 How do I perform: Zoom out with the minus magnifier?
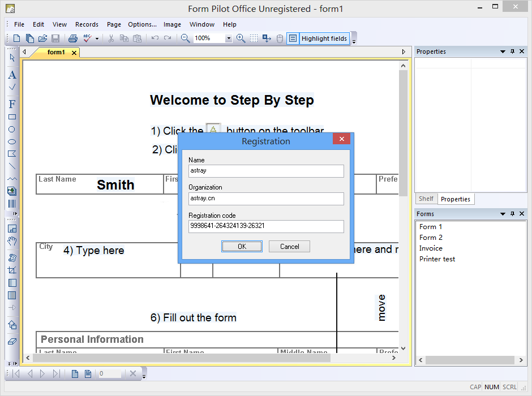point(185,38)
